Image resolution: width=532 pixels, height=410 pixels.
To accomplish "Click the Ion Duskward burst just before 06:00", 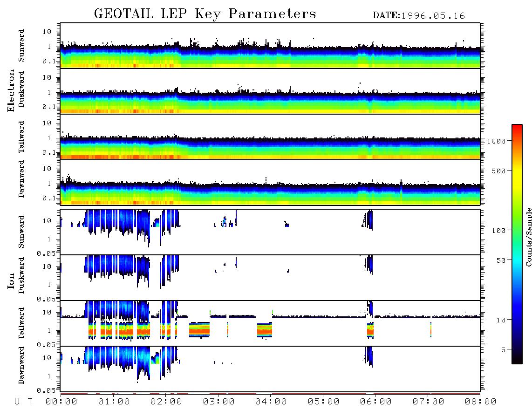I will [369, 264].
